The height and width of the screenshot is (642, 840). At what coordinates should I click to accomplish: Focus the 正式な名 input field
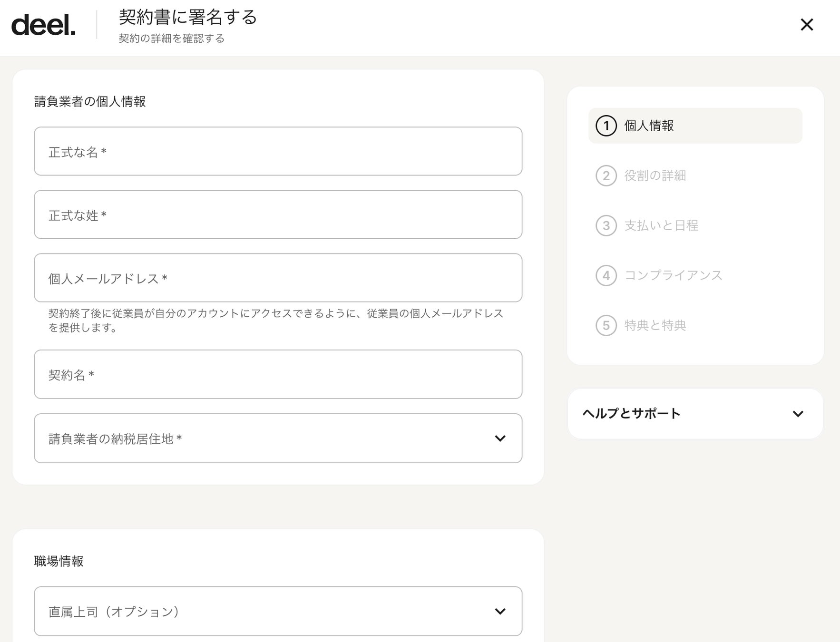tap(278, 152)
